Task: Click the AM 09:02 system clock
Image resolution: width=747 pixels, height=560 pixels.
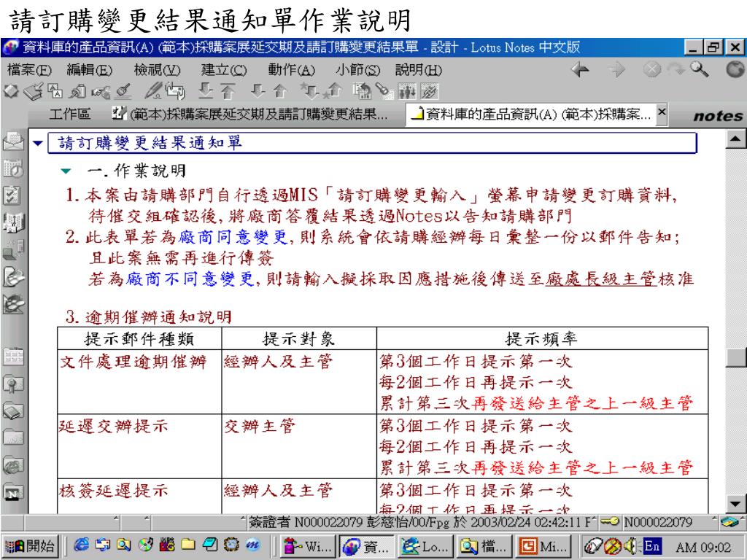Action: [x=703, y=547]
